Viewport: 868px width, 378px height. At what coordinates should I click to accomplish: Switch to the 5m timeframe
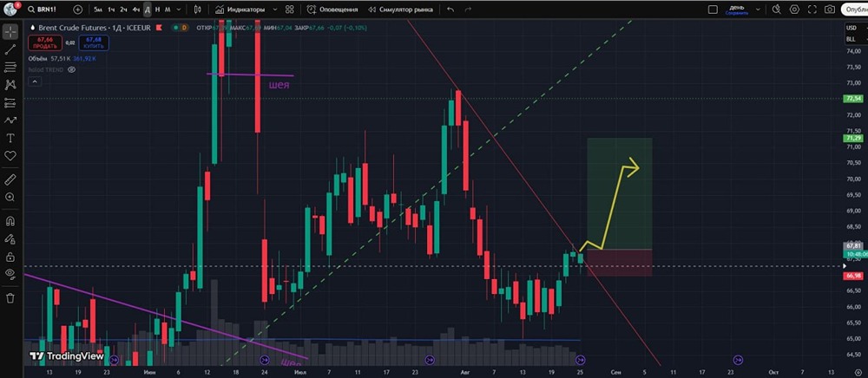(x=98, y=10)
